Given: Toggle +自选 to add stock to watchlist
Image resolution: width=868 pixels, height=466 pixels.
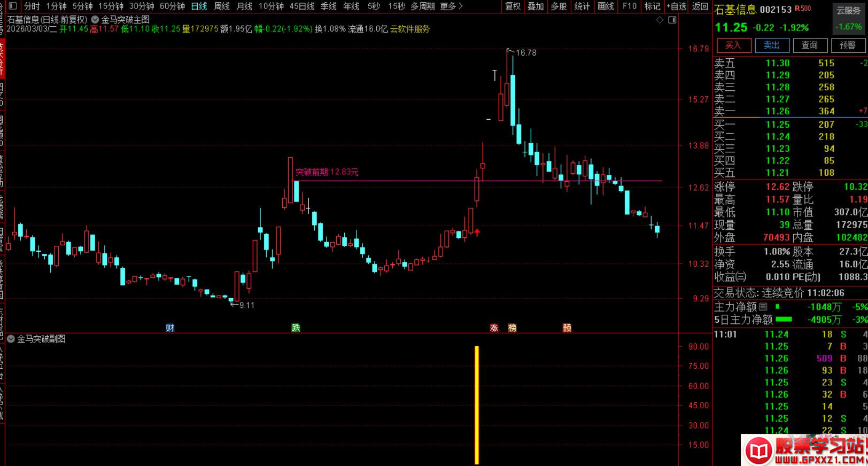Looking at the screenshot, I should 676,6.
